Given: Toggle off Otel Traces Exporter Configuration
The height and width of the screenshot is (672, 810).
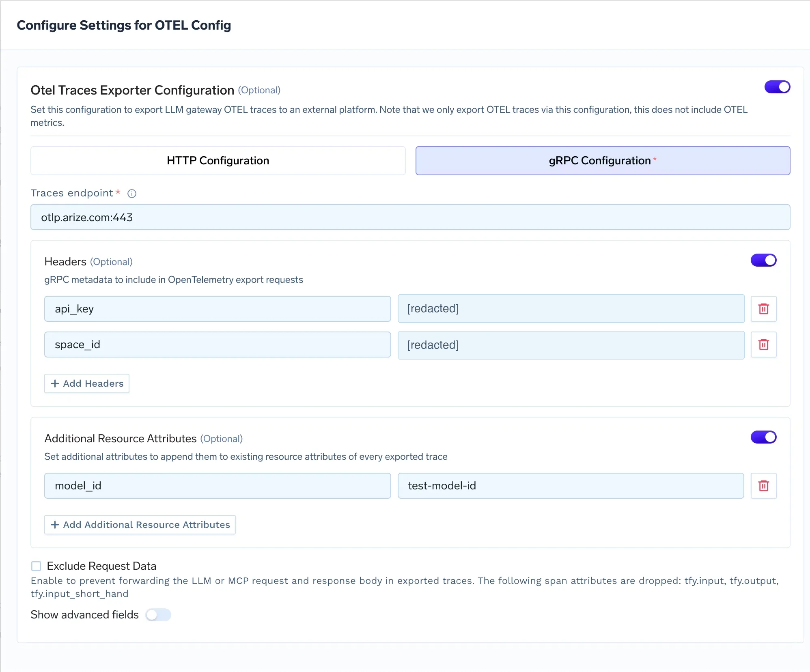Looking at the screenshot, I should [777, 87].
